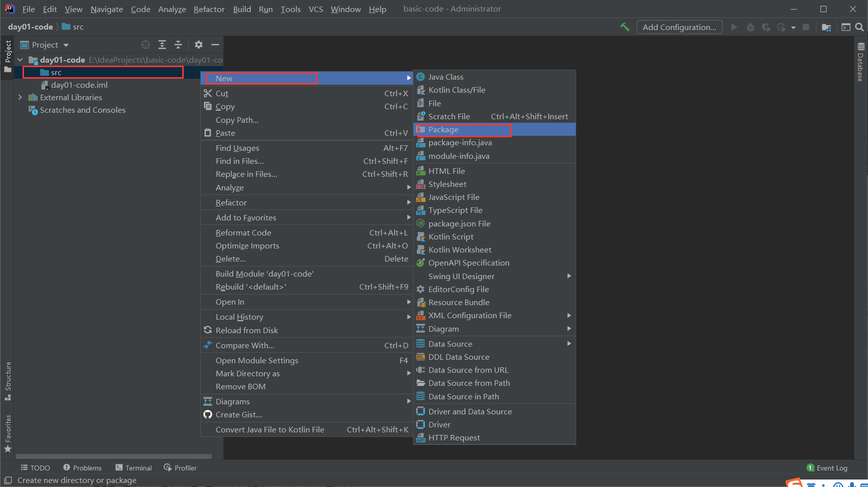
Task: Open Project panel gear settings
Action: [x=199, y=45]
